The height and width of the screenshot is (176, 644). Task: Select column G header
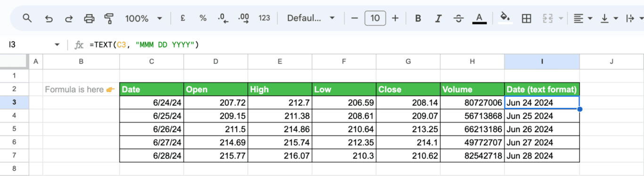408,61
